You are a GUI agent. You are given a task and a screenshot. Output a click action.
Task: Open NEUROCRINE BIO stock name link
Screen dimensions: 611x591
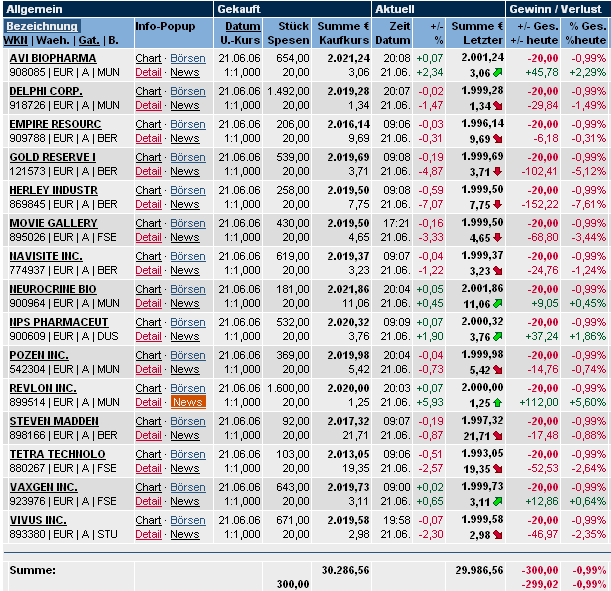click(x=53, y=289)
